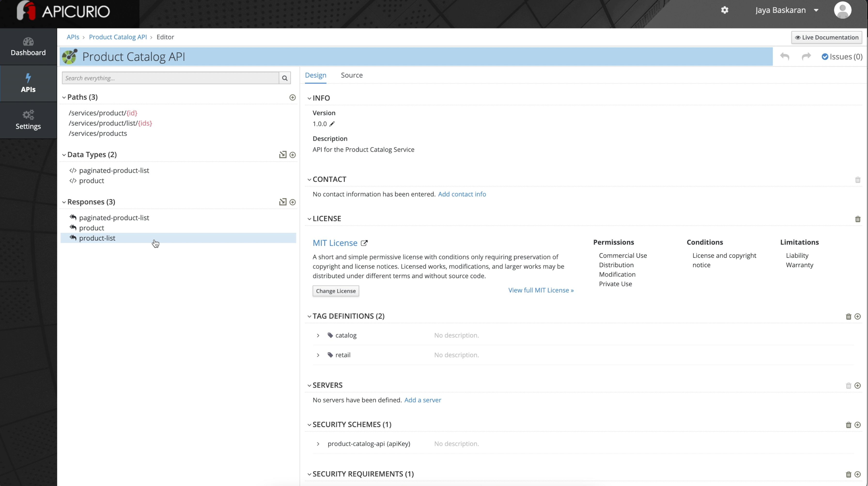Collapse the SECURITY REQUIREMENTS section

(x=309, y=475)
